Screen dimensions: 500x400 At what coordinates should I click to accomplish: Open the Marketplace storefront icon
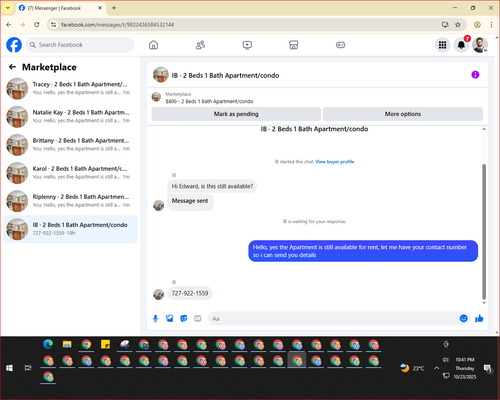tap(294, 45)
